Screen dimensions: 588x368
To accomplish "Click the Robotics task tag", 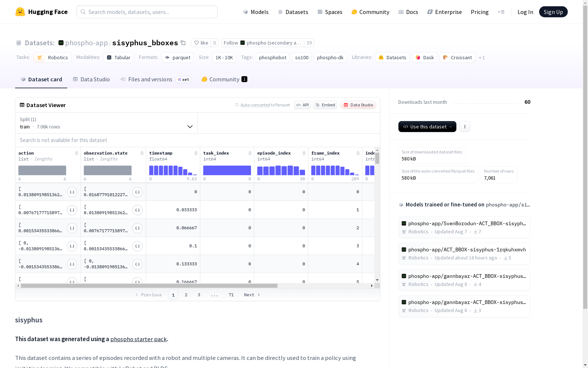I will point(52,57).
